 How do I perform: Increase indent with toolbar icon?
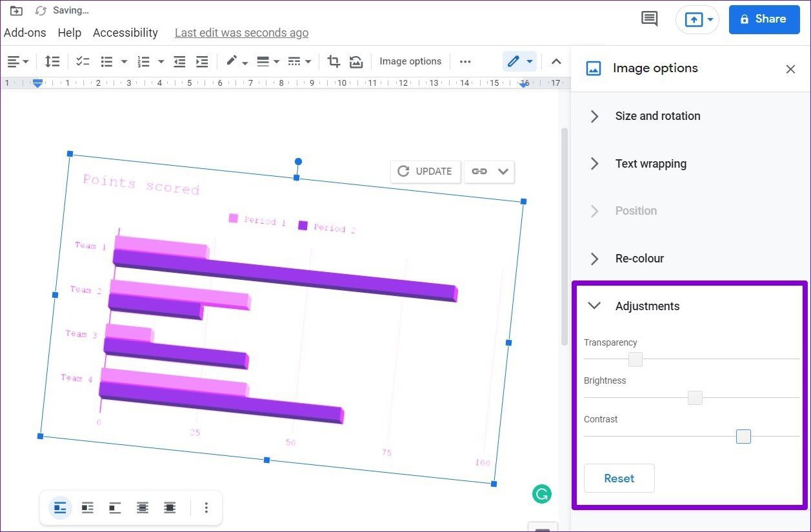(202, 61)
